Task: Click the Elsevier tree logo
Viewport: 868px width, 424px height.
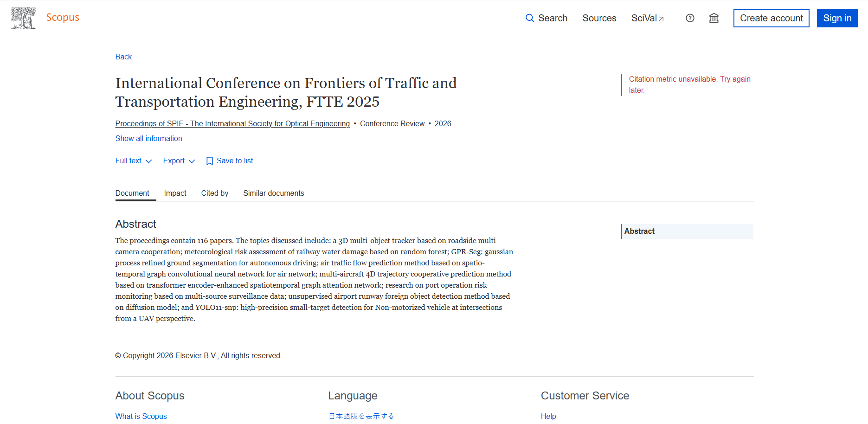Action: (x=23, y=18)
